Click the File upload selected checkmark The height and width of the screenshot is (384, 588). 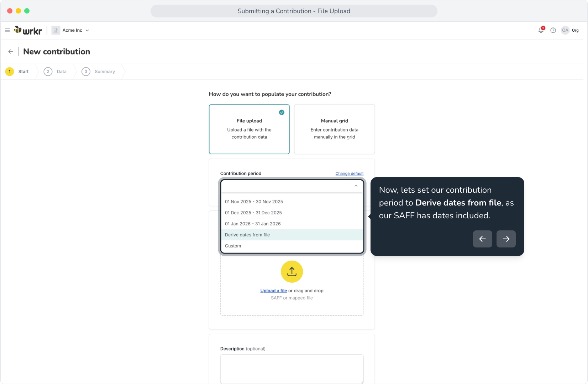(282, 112)
